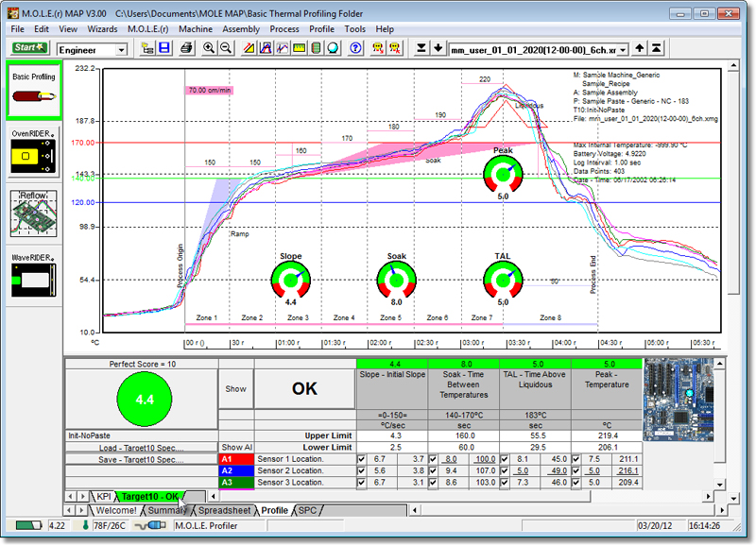Switch to the Summary tab
Viewport: 756px width, 546px height.
point(167,510)
